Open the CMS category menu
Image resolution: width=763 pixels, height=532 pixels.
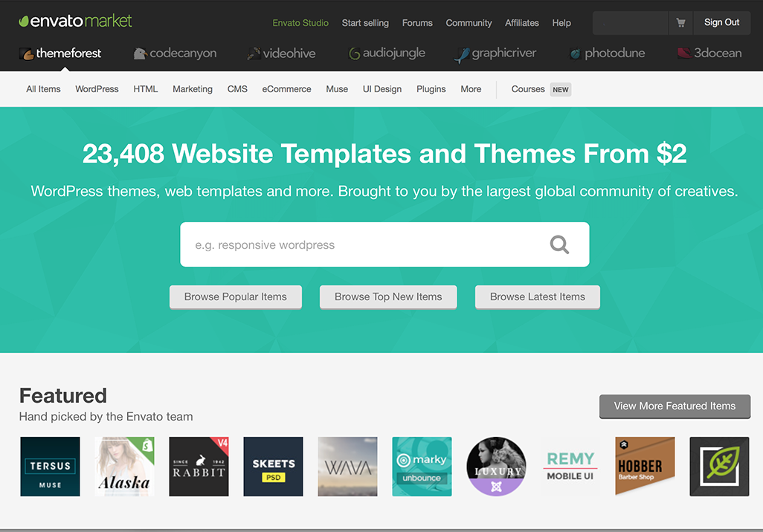point(237,89)
